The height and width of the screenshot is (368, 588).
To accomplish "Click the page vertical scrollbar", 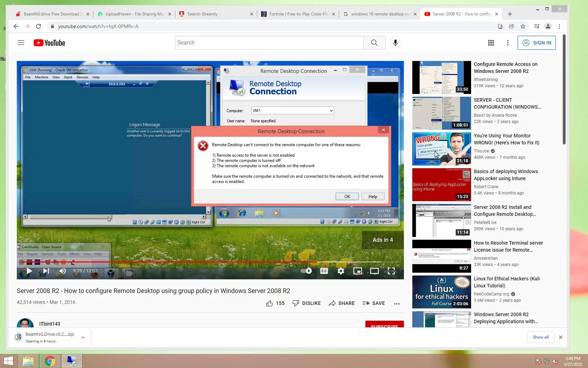I will (564, 89).
